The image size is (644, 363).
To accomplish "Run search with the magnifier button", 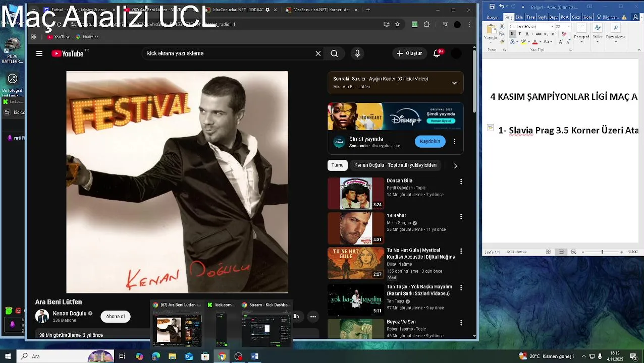I will [334, 53].
